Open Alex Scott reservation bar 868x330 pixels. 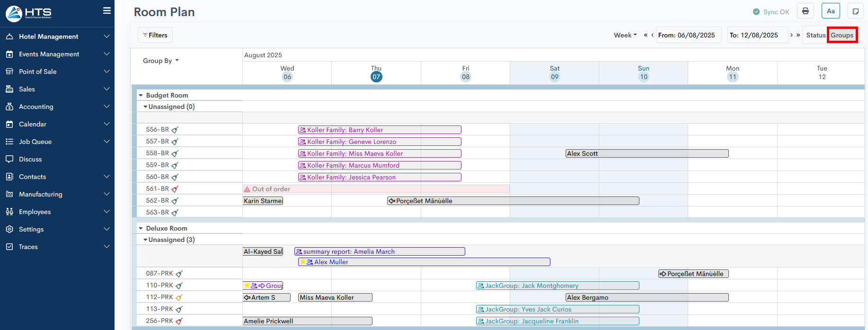pos(647,153)
